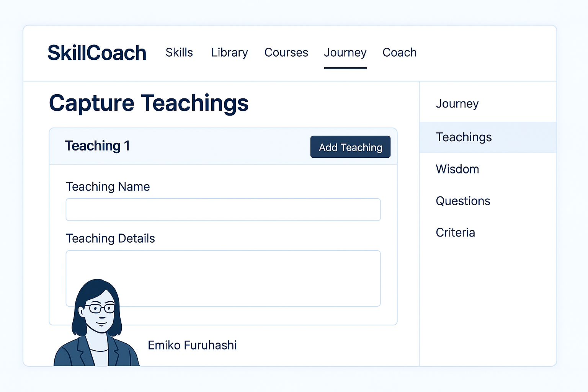588x392 pixels.
Task: Select Journey in the right sidebar
Action: pos(457,103)
